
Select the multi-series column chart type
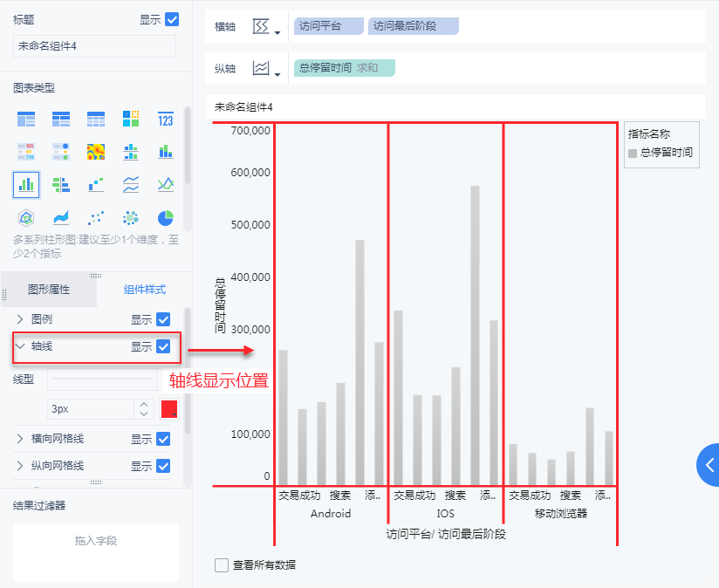click(26, 185)
